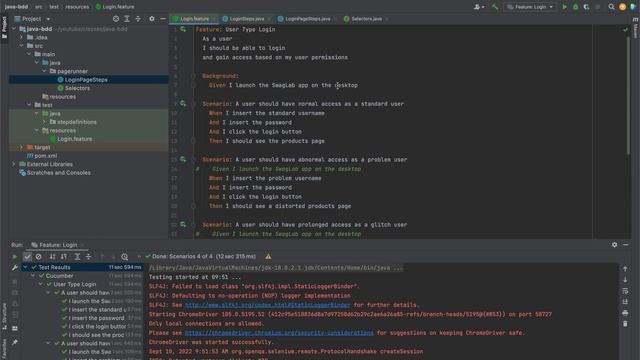Collapse all in Project panel toolbar
This screenshot has width=640, height=360.
(138, 19)
